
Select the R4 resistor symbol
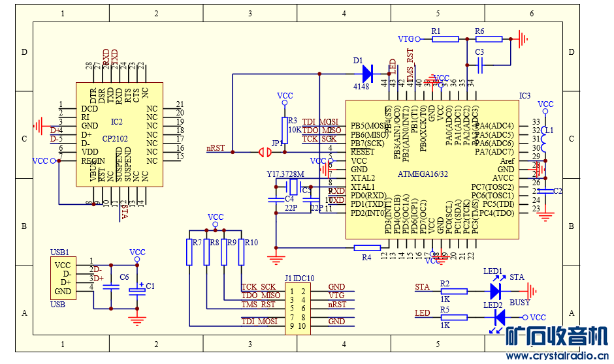[x=367, y=247]
